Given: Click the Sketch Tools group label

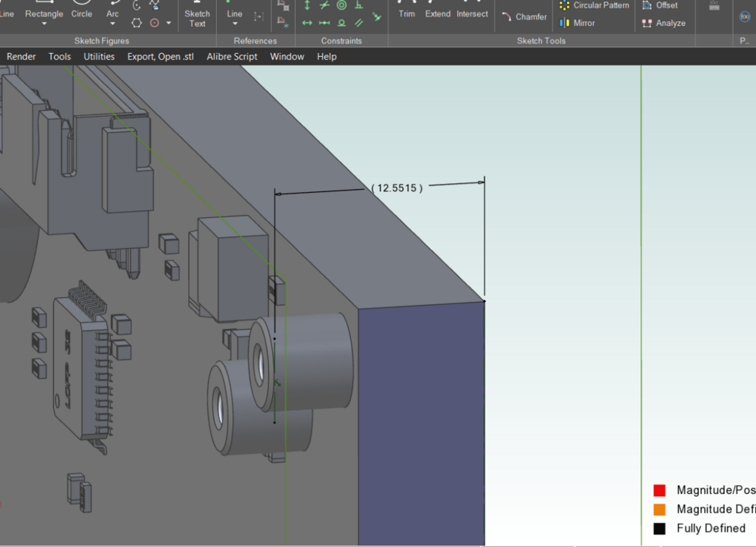Looking at the screenshot, I should point(541,41).
